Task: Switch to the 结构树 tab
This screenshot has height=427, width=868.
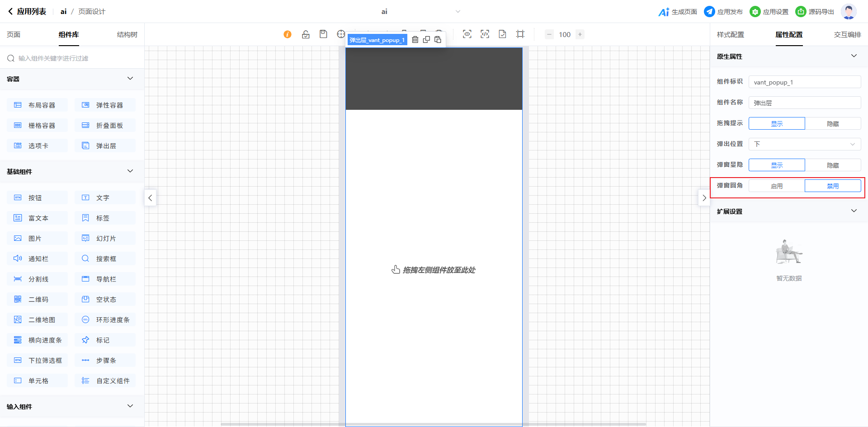Action: (x=127, y=35)
